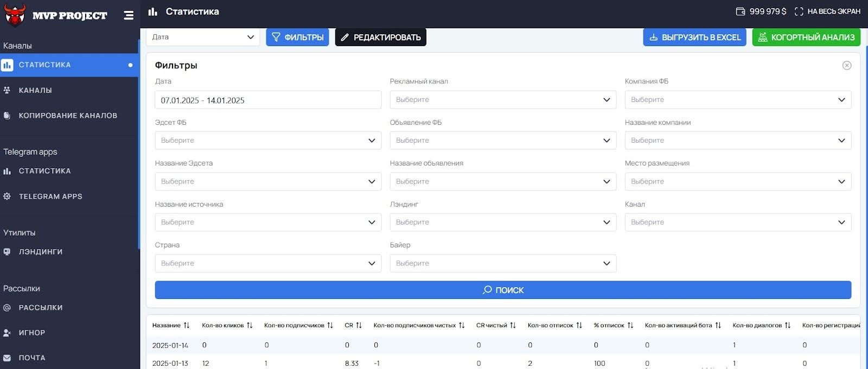868x369 pixels.
Task: Click the MVP Project bull logo
Action: [x=15, y=15]
